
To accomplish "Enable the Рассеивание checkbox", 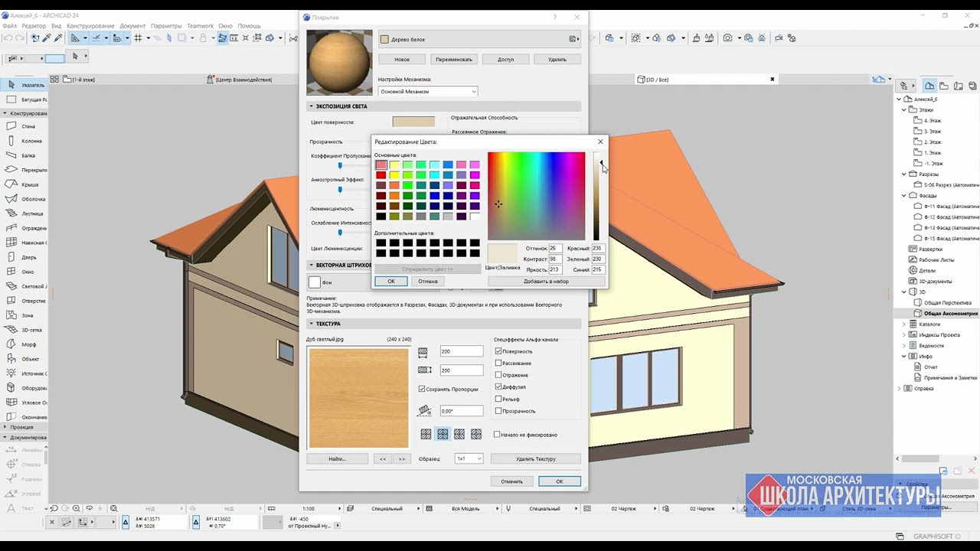I will pyautogui.click(x=498, y=363).
